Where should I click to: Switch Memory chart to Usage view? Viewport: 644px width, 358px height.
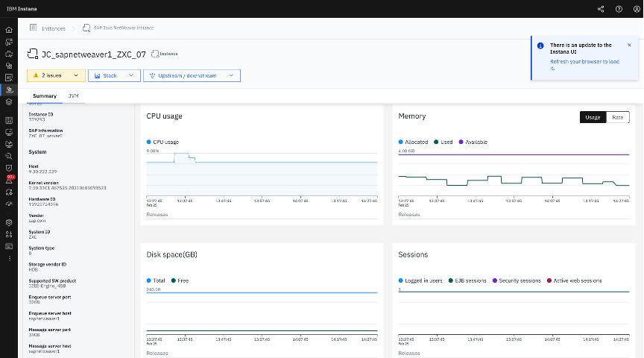click(593, 117)
